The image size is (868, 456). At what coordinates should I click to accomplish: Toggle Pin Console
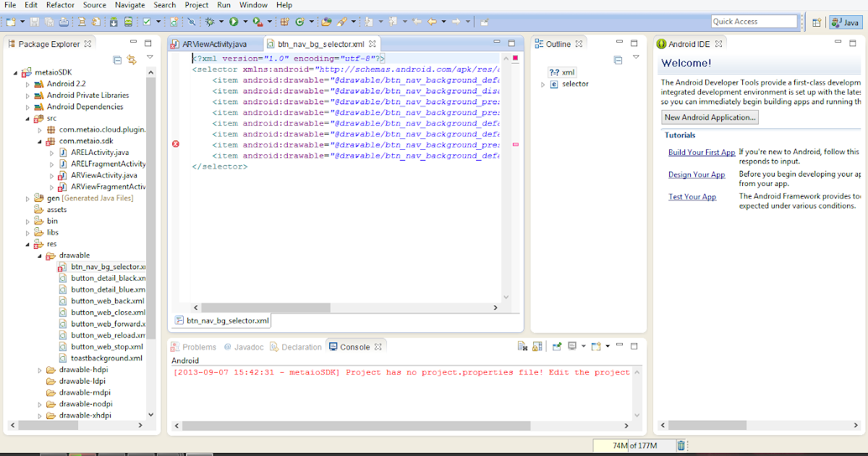point(557,346)
